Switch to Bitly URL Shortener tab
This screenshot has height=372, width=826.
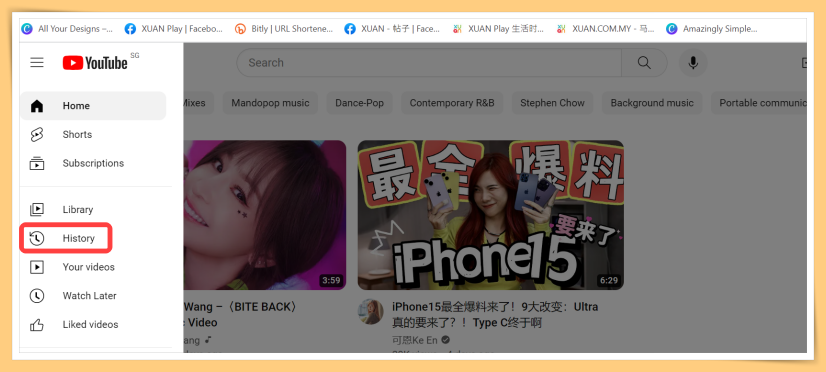click(284, 29)
